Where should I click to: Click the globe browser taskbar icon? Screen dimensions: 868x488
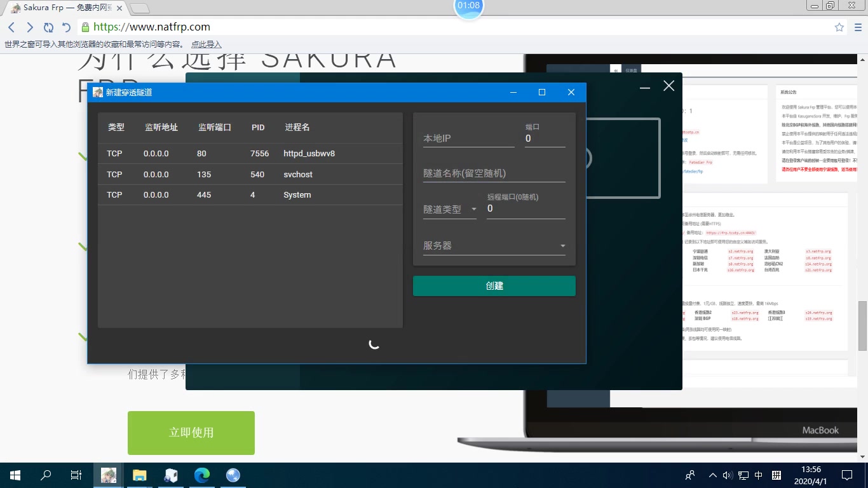[x=233, y=475]
